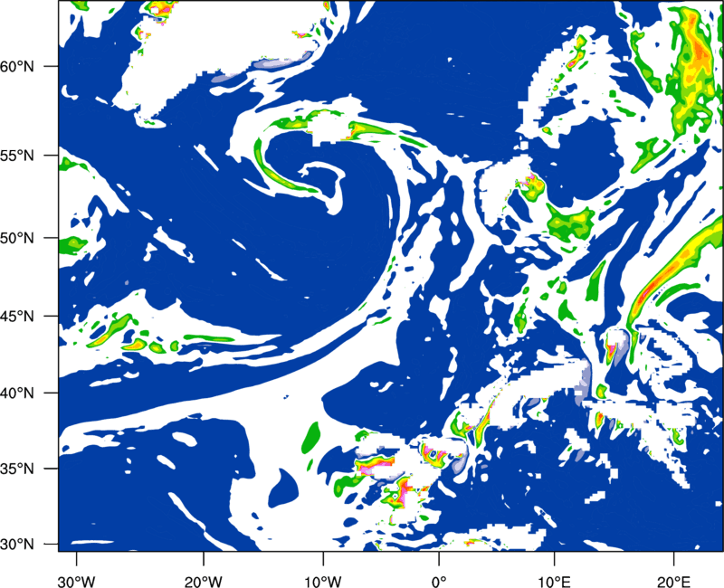Click the 30°N latitude label

(17, 545)
